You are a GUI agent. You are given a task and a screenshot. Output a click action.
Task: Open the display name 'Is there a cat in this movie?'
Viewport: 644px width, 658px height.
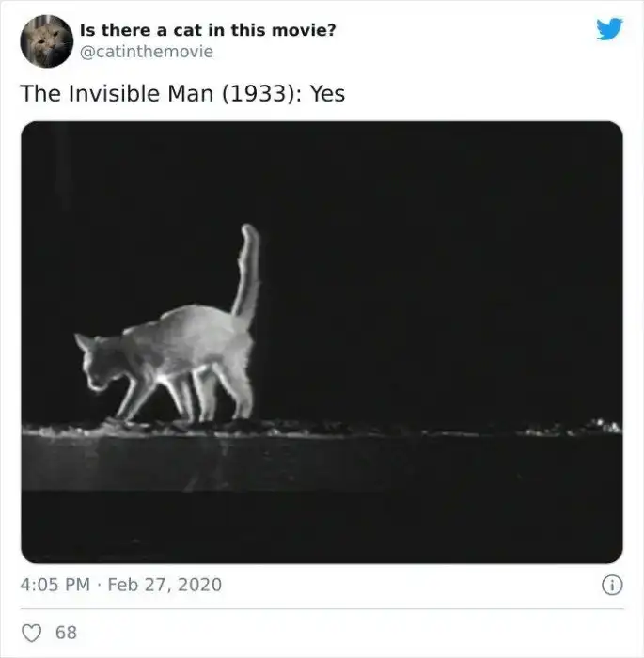point(208,30)
